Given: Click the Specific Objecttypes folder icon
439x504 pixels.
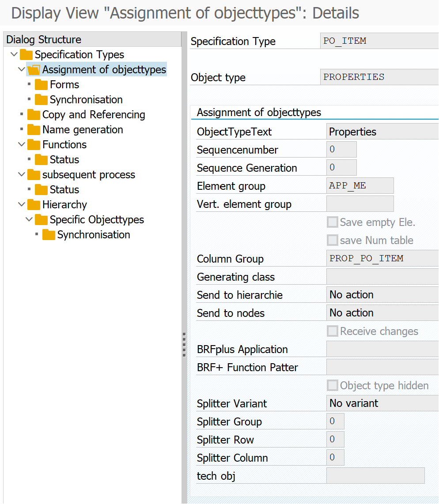Looking at the screenshot, I should tap(41, 220).
